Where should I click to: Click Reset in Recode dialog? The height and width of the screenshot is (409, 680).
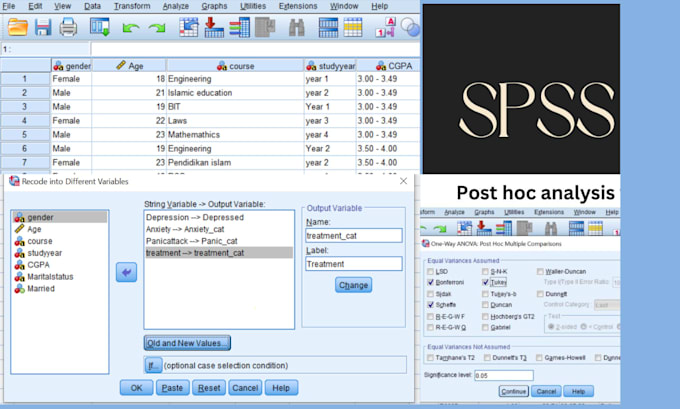[209, 388]
